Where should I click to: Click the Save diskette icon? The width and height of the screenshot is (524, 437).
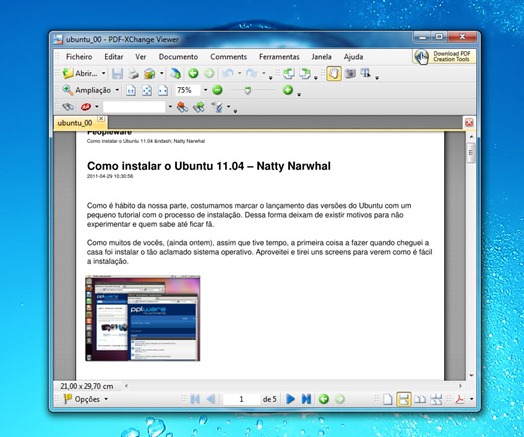click(117, 74)
